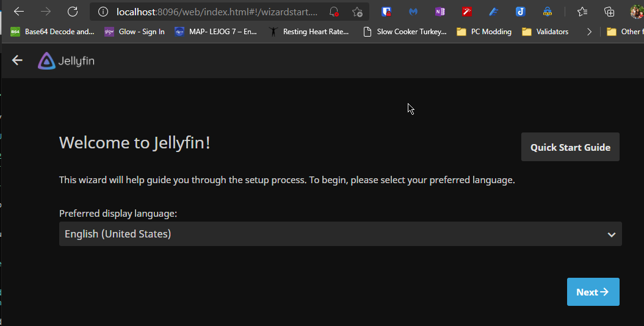Reload the page with refresh icon
The height and width of the screenshot is (326, 644).
click(x=73, y=12)
